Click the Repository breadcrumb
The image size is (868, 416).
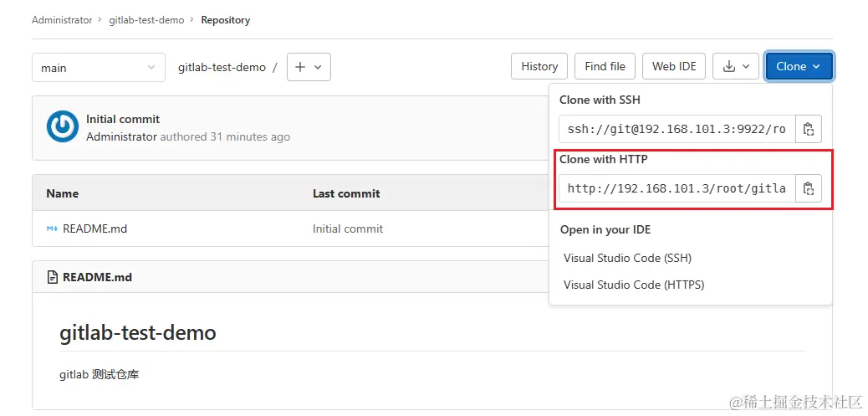tap(225, 20)
